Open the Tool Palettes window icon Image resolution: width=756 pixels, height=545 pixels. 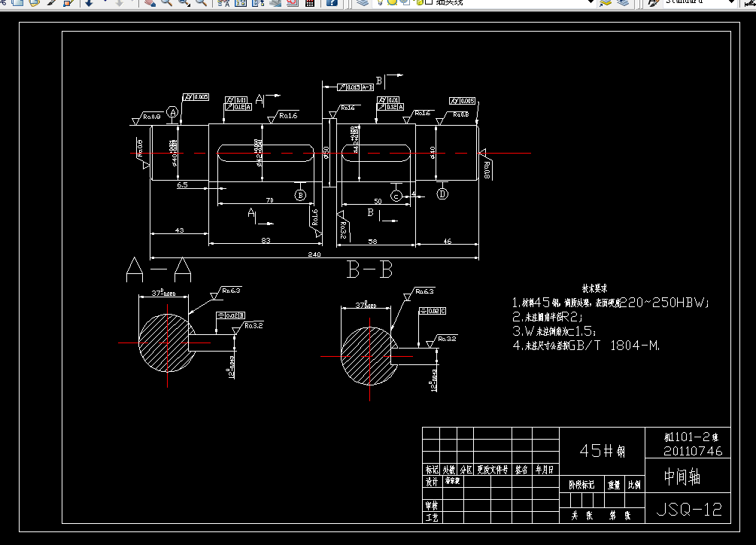point(258,2)
